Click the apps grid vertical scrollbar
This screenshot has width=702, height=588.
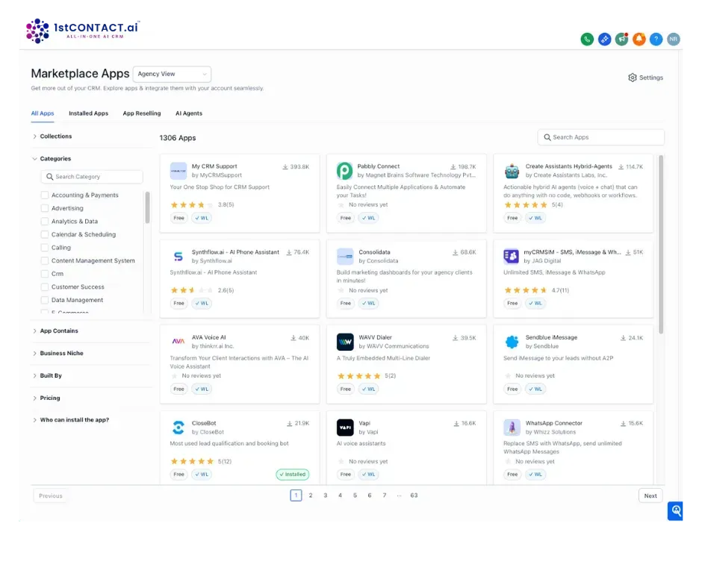pos(661,244)
